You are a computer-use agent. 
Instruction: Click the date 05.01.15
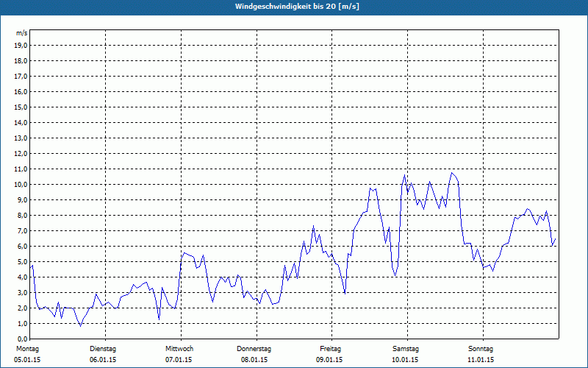pyautogui.click(x=27, y=360)
